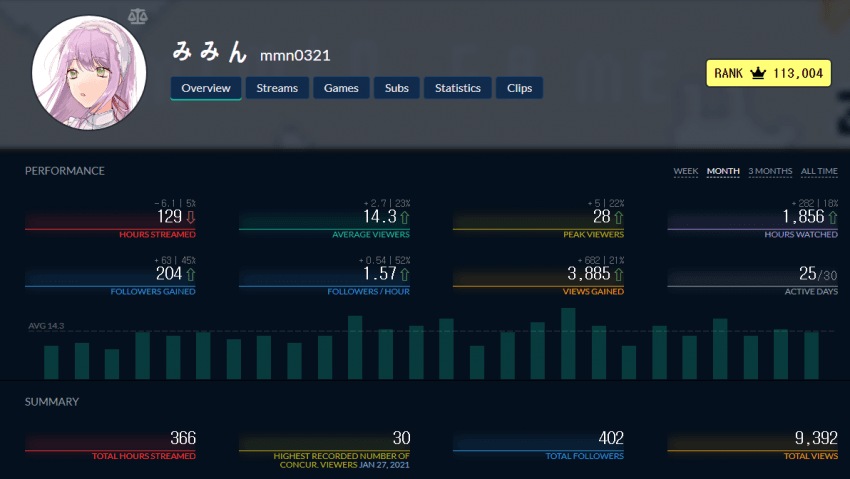Click the red down arrow beside 129
850x479 pixels.
[x=191, y=218]
